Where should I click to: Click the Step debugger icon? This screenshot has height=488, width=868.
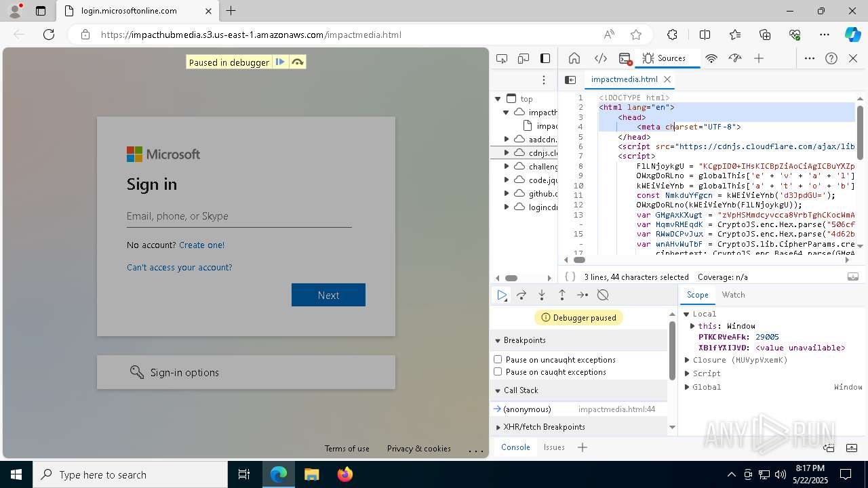pyautogui.click(x=583, y=295)
